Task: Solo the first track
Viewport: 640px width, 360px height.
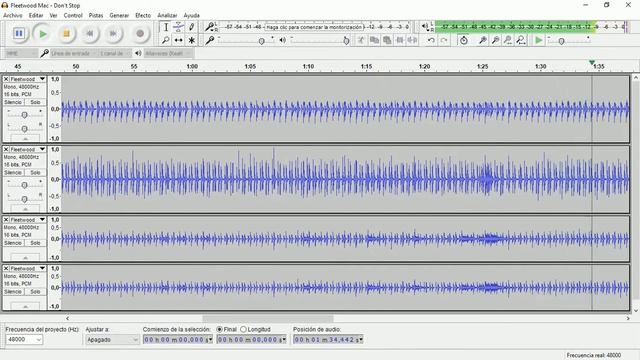Action: pos(35,102)
